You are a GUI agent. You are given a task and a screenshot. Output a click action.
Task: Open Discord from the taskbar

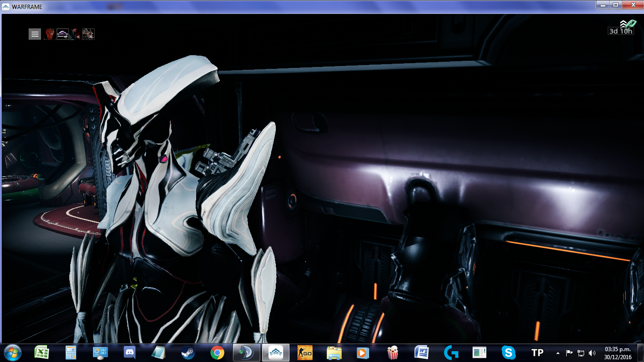pos(130,353)
